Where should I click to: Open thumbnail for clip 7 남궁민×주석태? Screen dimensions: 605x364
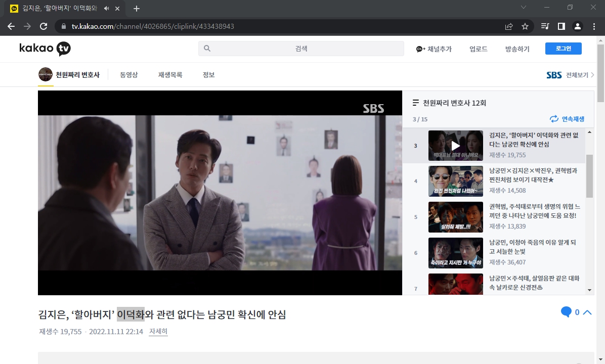point(456,284)
